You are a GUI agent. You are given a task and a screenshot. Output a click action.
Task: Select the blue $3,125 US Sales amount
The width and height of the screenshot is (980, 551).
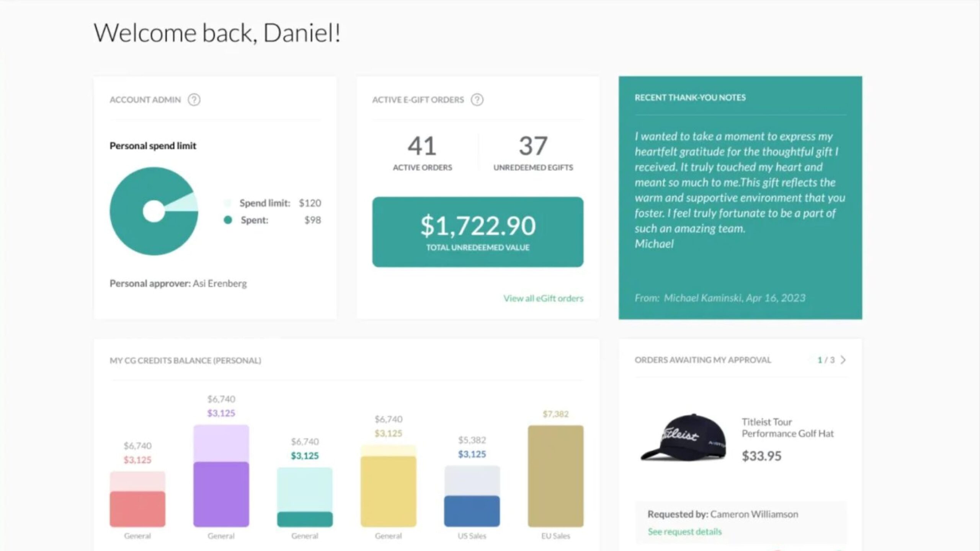(x=472, y=454)
